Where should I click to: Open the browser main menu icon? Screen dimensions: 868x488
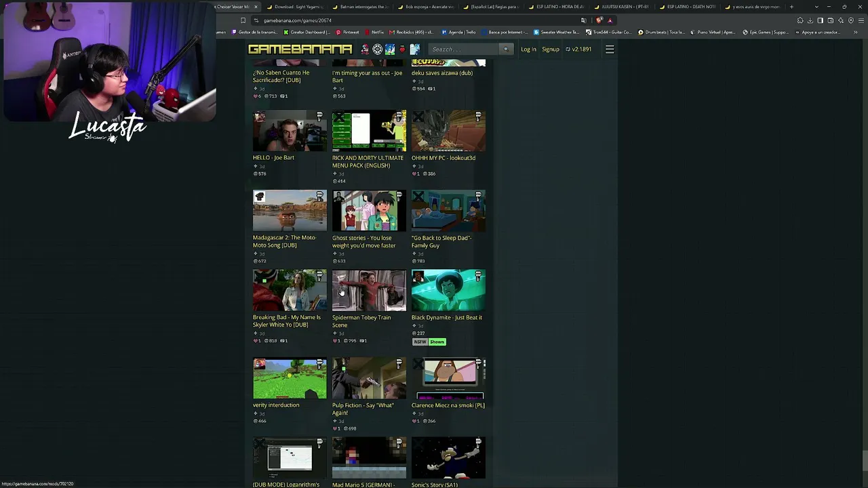point(861,20)
